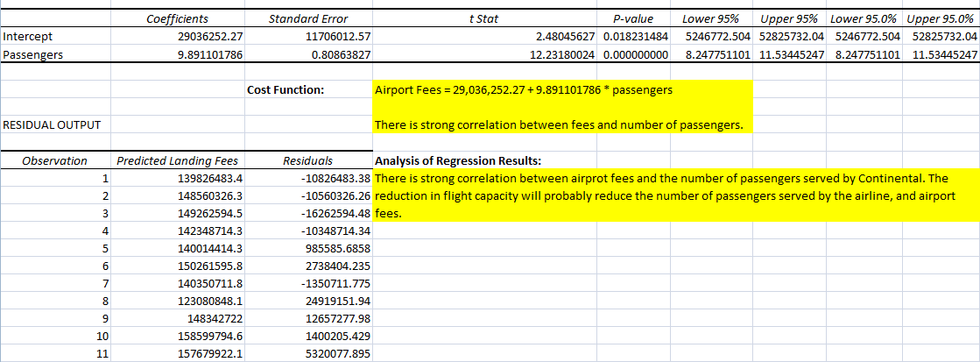Screen dimensions: 980x362
Task: Select the Standard Error header cell
Action: point(309,19)
